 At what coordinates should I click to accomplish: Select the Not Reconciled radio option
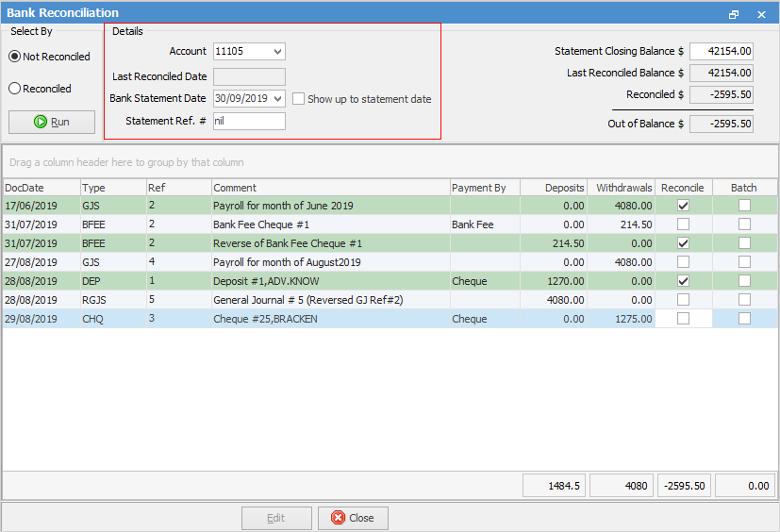point(14,57)
